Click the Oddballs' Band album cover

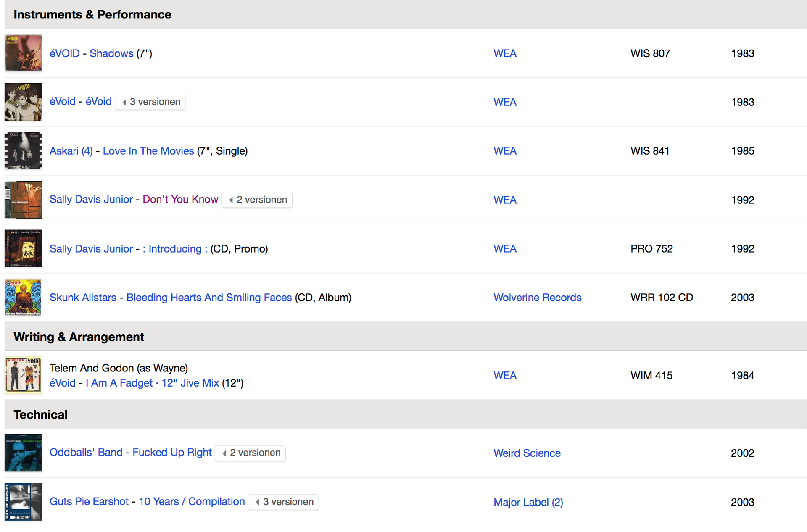[23, 453]
